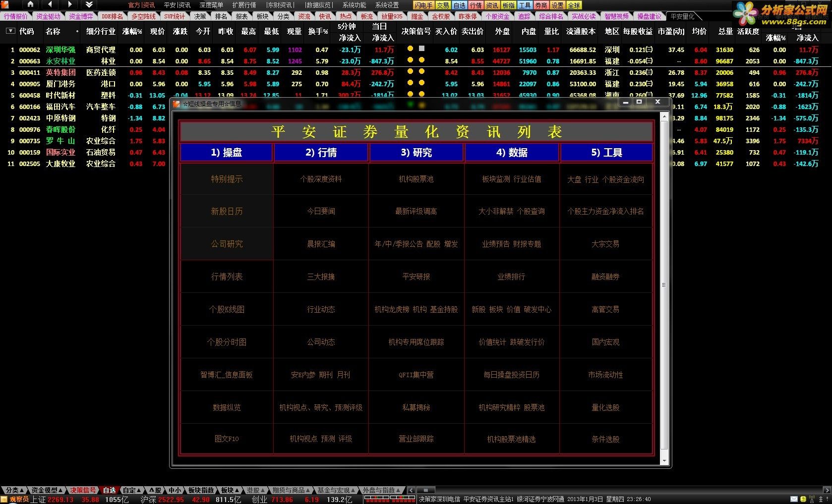Open the 平安|资讯 menu
The width and height of the screenshot is (832, 504).
coord(177,5)
